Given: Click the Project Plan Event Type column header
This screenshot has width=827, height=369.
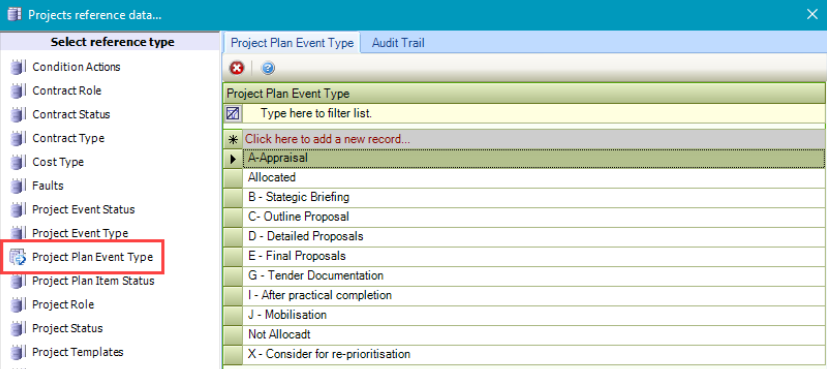Looking at the screenshot, I should click(524, 94).
